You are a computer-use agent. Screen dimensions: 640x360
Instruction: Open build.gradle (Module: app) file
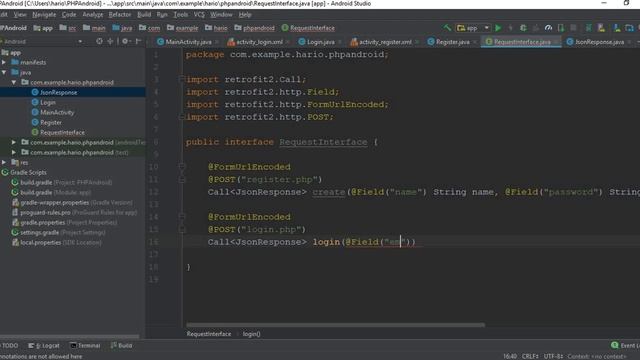[x=56, y=192]
